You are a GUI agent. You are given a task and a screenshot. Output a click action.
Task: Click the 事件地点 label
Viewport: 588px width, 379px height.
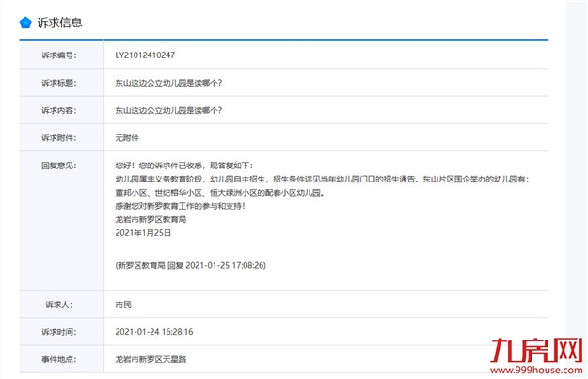click(x=59, y=359)
